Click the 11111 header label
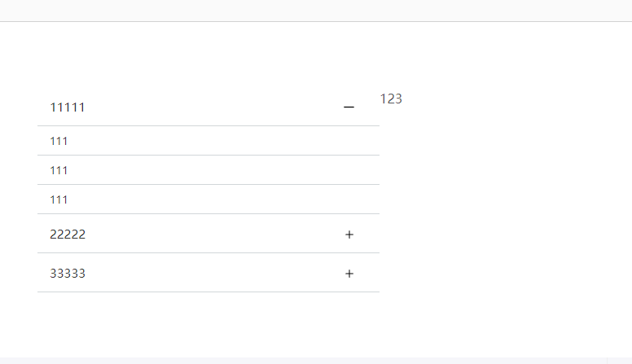The height and width of the screenshot is (364, 632). click(68, 107)
